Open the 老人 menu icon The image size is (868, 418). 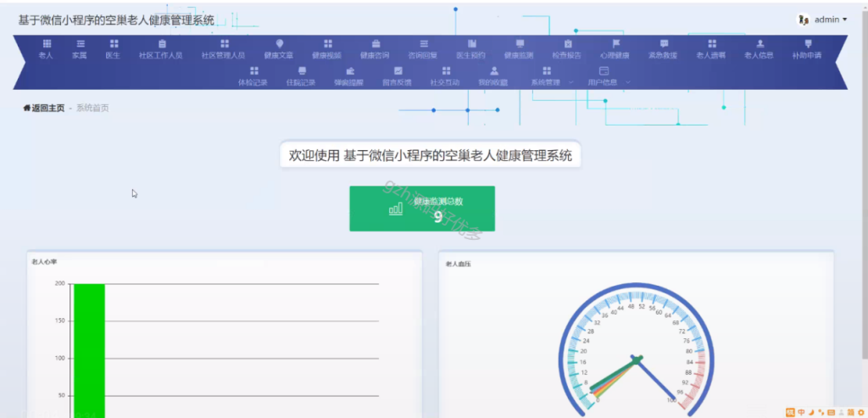click(x=47, y=44)
